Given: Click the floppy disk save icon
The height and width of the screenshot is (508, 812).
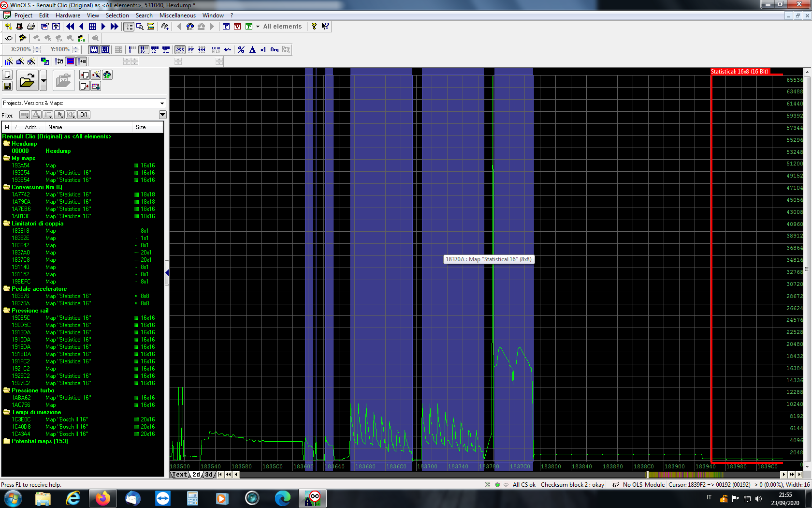Looking at the screenshot, I should (x=7, y=86).
